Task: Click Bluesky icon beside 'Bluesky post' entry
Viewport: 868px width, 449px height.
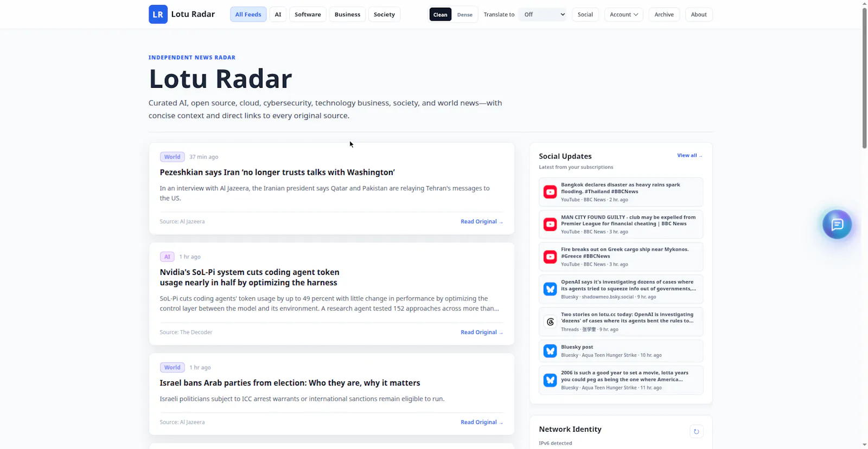Action: [x=550, y=351]
